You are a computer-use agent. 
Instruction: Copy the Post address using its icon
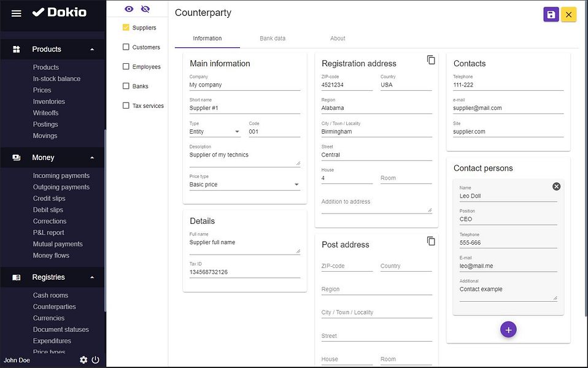(431, 241)
